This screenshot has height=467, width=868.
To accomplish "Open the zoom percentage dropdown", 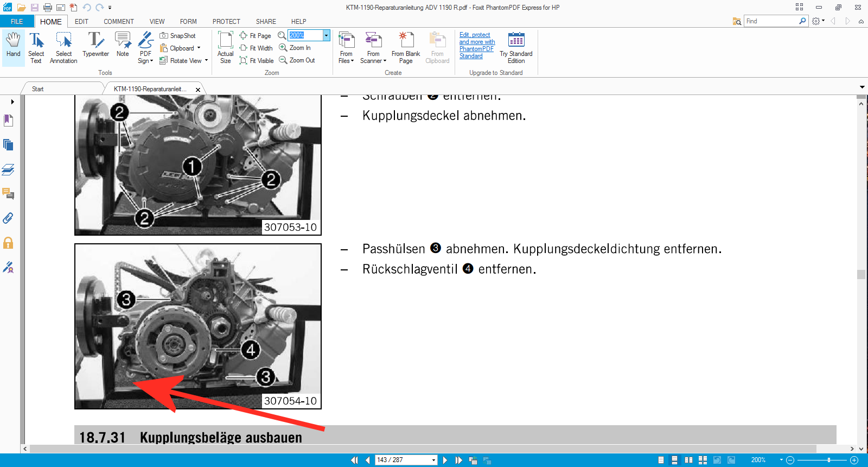I will click(326, 35).
